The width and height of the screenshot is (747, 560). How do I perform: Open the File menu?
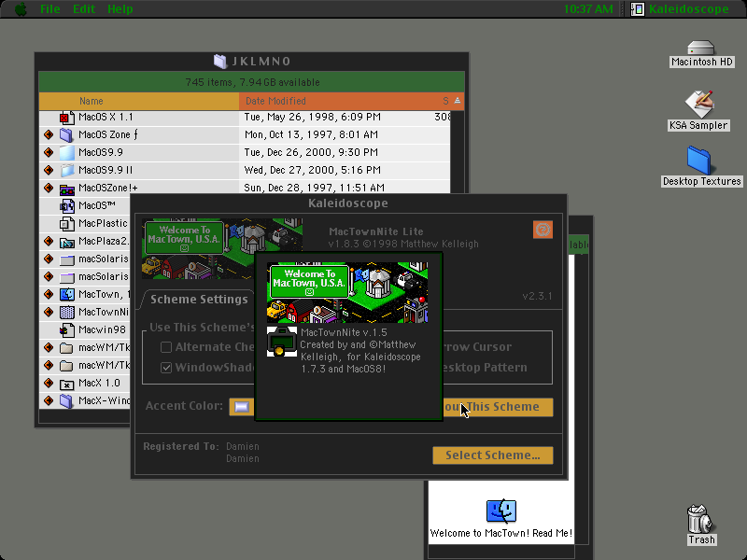[x=50, y=9]
